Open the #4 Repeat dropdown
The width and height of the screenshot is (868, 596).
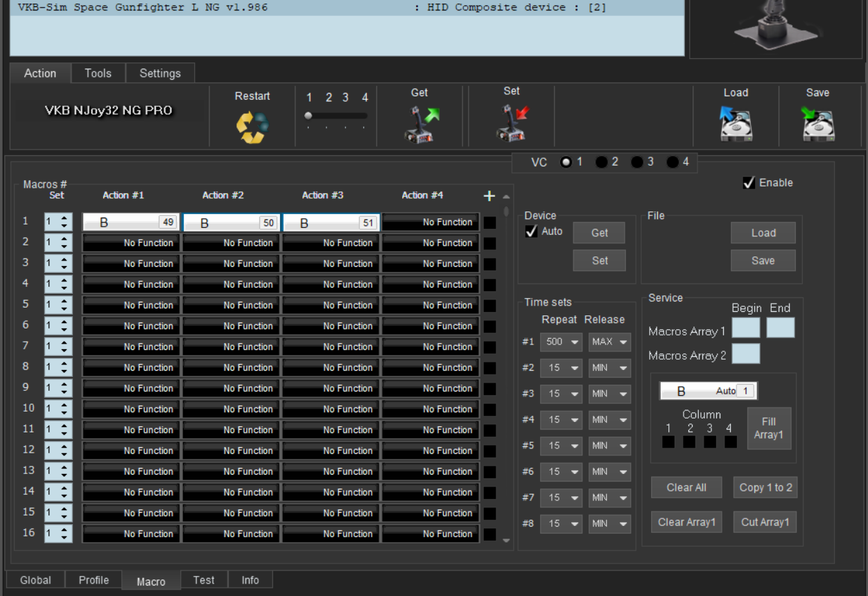(562, 420)
